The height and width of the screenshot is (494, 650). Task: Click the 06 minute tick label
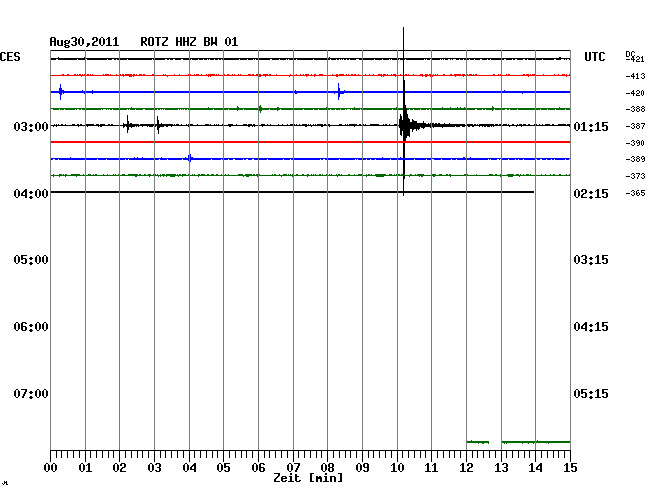point(258,468)
